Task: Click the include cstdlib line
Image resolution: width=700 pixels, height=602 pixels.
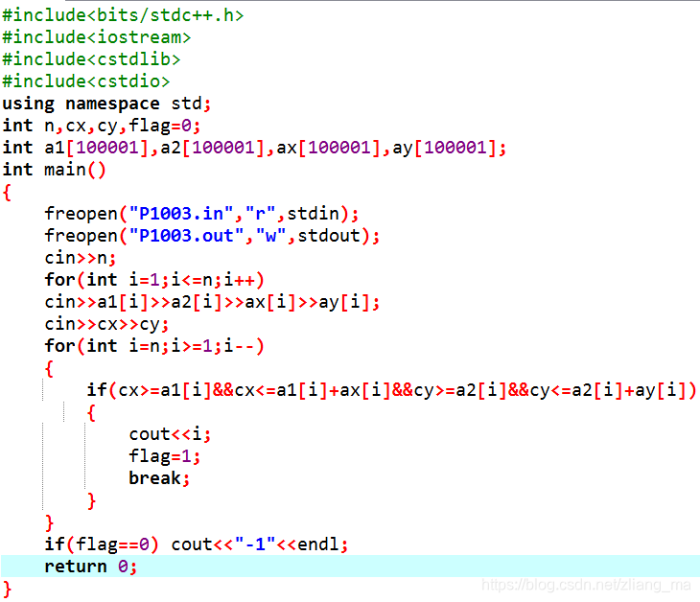Action: pyautogui.click(x=91, y=58)
